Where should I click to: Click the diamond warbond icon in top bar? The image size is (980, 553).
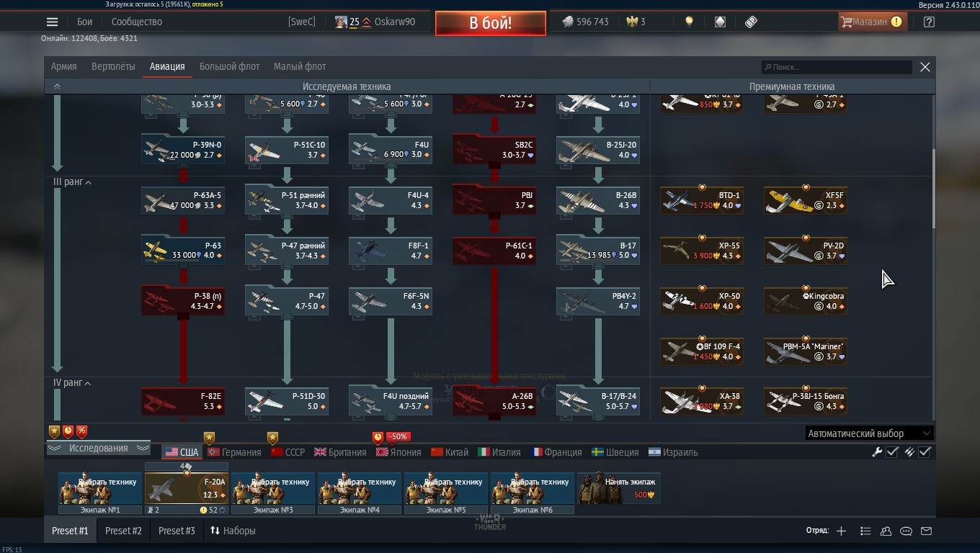tap(720, 22)
